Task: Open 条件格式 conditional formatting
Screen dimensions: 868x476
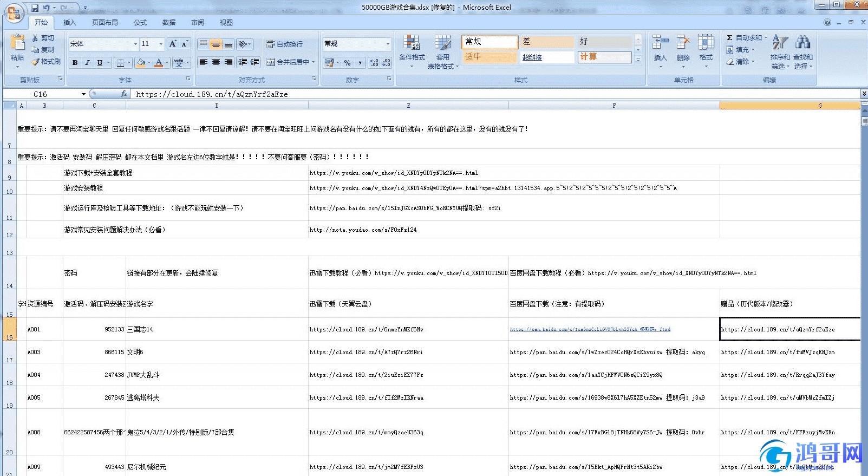Action: 412,51
